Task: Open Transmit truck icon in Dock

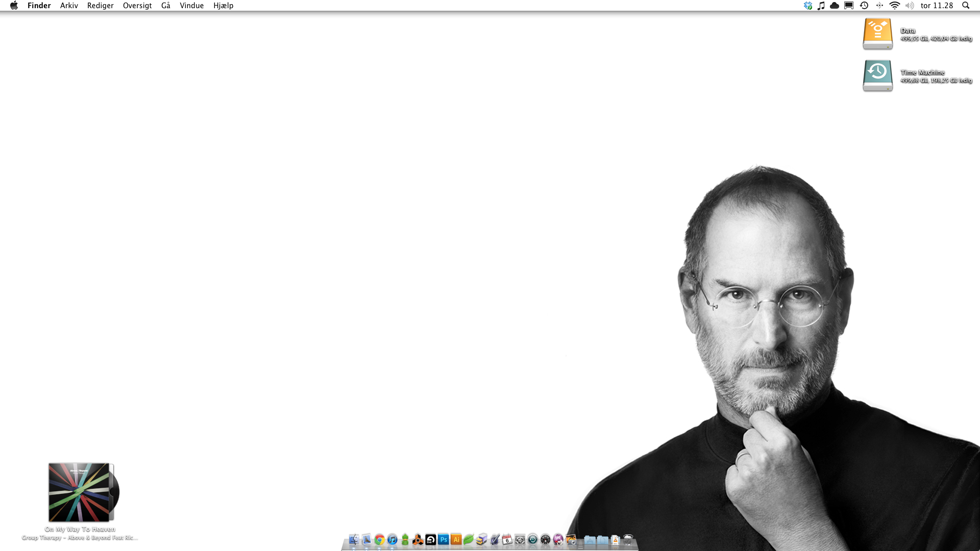Action: pyautogui.click(x=481, y=540)
